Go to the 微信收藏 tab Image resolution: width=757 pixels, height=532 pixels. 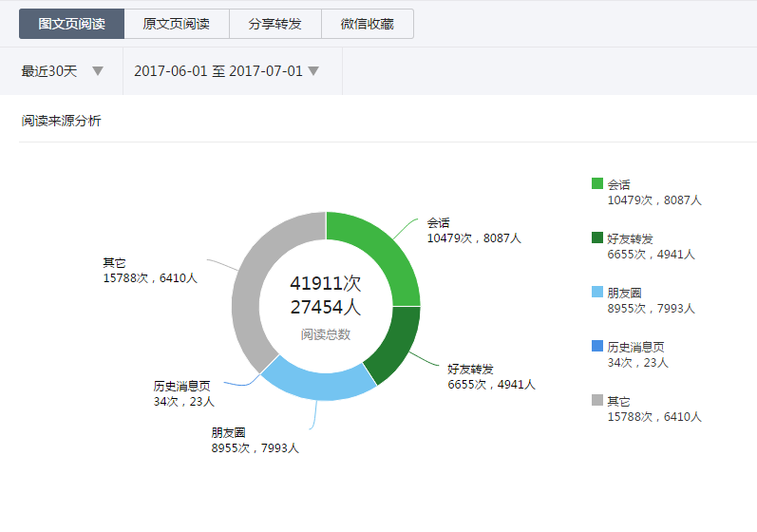pos(368,24)
